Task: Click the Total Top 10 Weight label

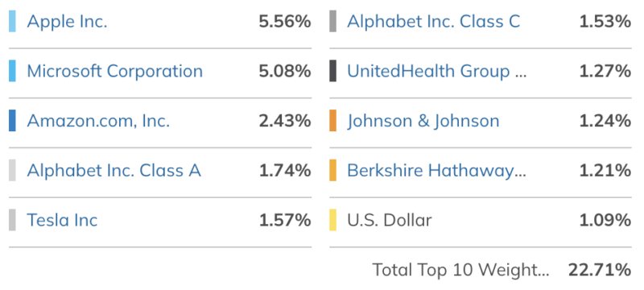Action: click(x=460, y=270)
